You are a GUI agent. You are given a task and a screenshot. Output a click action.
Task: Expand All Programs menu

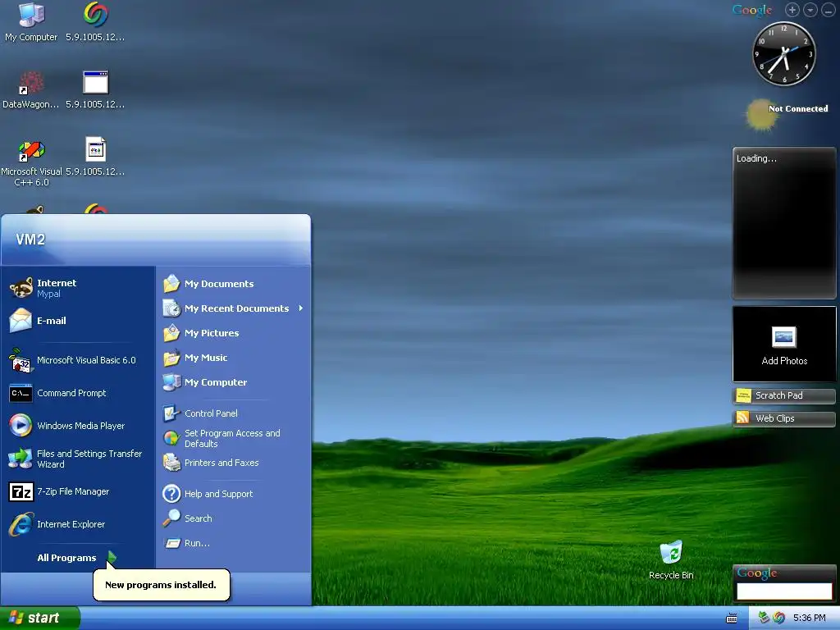[76, 558]
